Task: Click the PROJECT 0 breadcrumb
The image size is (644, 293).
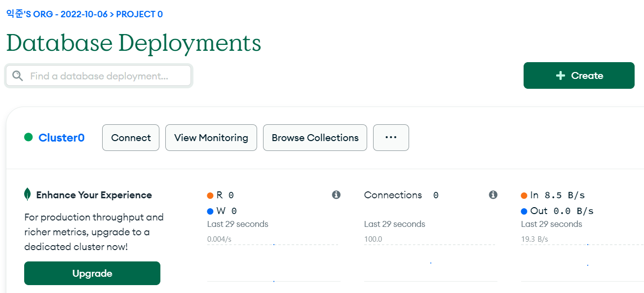Action: (x=140, y=14)
